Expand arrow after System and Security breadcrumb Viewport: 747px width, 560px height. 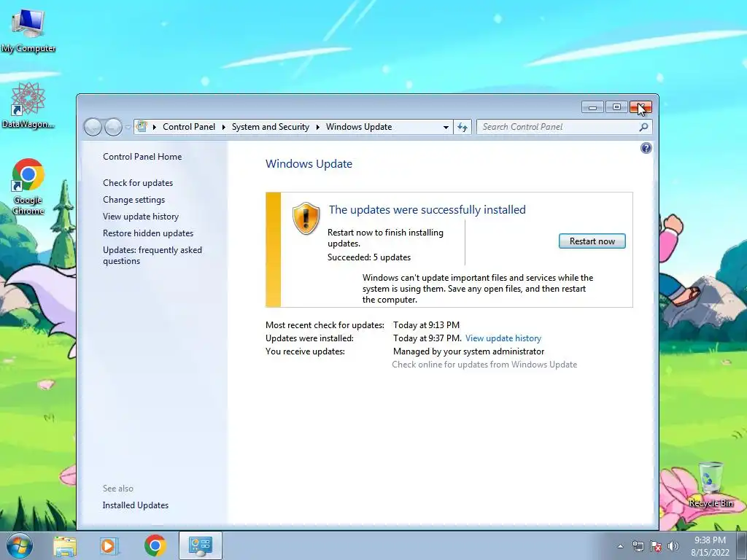point(318,127)
